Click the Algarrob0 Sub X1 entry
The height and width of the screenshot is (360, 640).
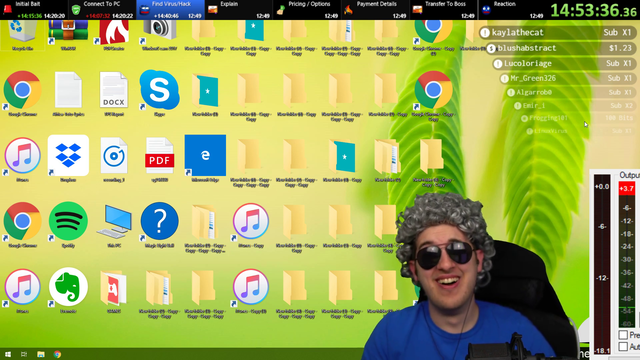[571, 92]
